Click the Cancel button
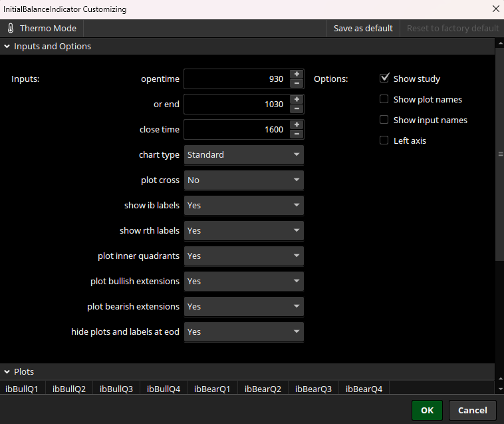Image resolution: width=504 pixels, height=424 pixels. click(x=473, y=410)
